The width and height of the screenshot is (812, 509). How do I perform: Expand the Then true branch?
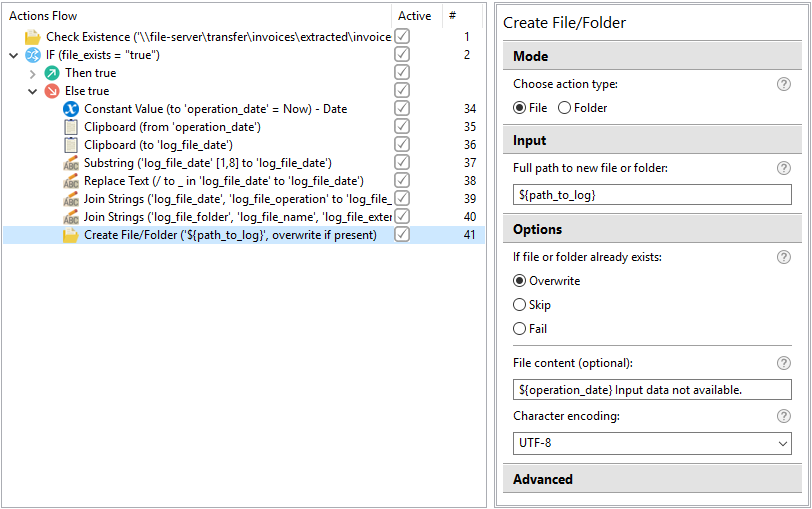click(x=33, y=74)
